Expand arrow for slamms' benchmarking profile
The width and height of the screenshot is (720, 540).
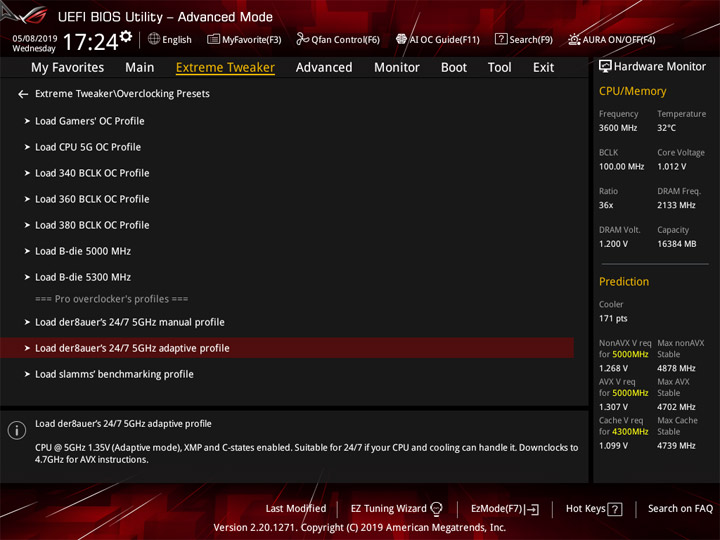tap(27, 374)
